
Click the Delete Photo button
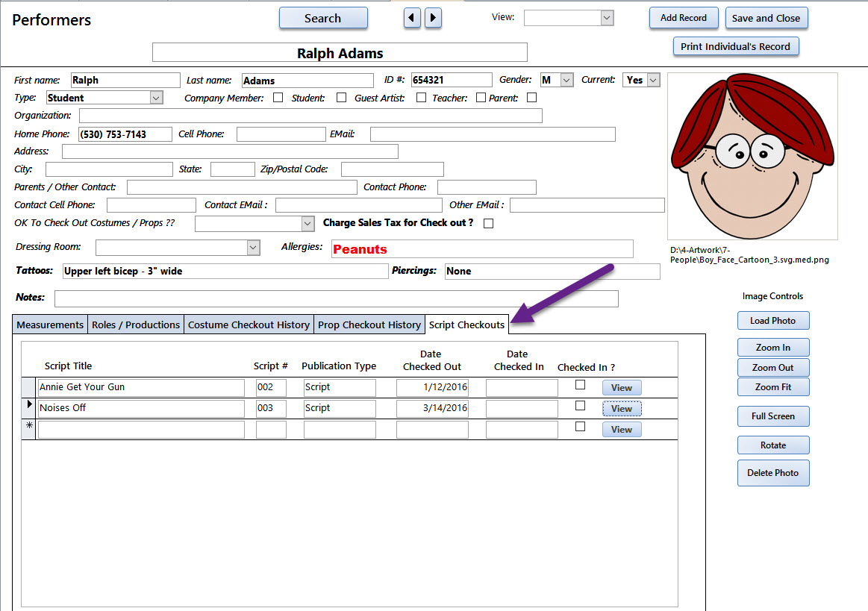click(x=773, y=473)
